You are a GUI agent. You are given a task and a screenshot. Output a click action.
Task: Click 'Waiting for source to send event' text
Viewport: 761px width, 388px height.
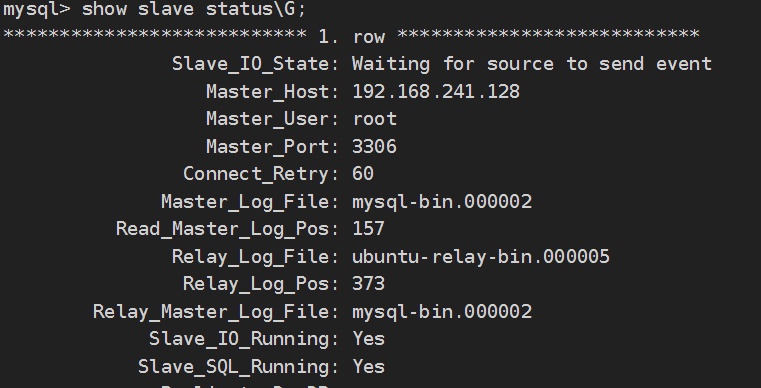point(532,64)
